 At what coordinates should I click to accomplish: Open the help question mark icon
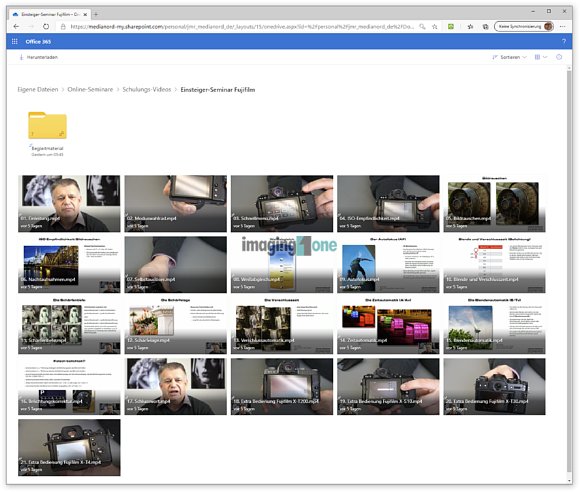coord(564,41)
